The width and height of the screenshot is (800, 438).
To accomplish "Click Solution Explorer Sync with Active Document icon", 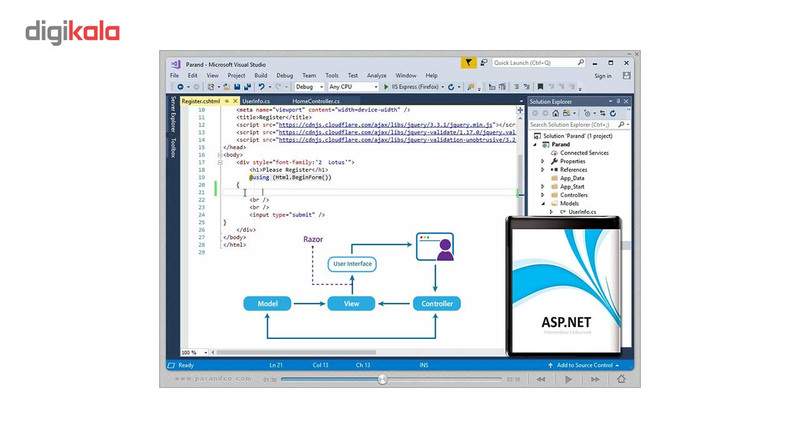I will [603, 113].
